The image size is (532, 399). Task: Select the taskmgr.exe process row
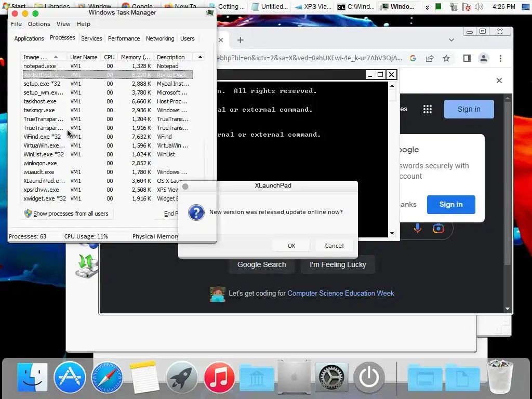108,110
